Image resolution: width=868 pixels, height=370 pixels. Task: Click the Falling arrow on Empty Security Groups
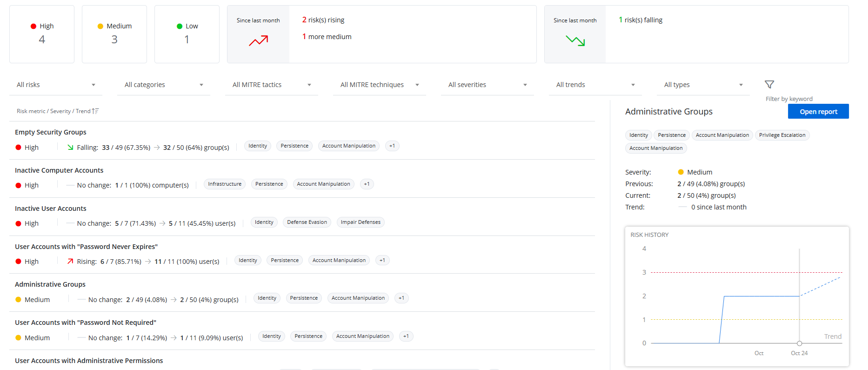click(x=70, y=148)
